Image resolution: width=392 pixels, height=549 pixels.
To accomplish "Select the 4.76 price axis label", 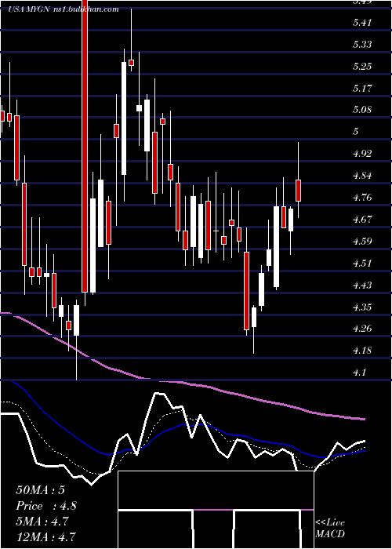I will [x=362, y=198].
